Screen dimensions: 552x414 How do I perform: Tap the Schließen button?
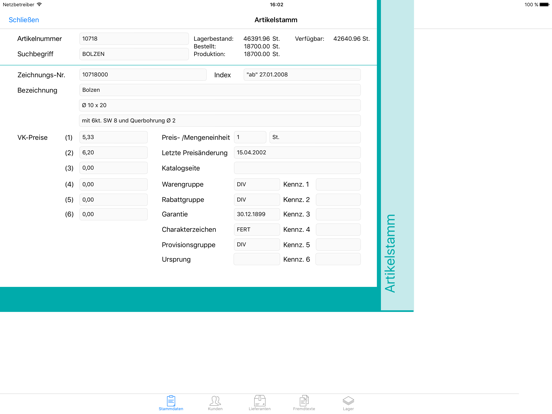pos(24,20)
